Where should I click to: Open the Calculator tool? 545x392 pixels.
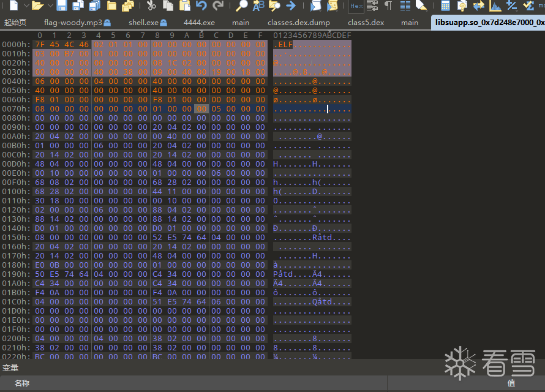click(445, 6)
